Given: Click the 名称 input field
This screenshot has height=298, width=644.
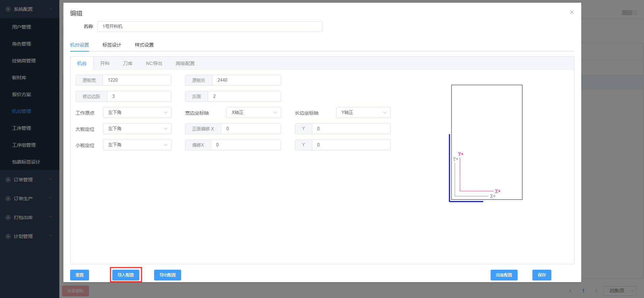Looking at the screenshot, I should click(209, 27).
